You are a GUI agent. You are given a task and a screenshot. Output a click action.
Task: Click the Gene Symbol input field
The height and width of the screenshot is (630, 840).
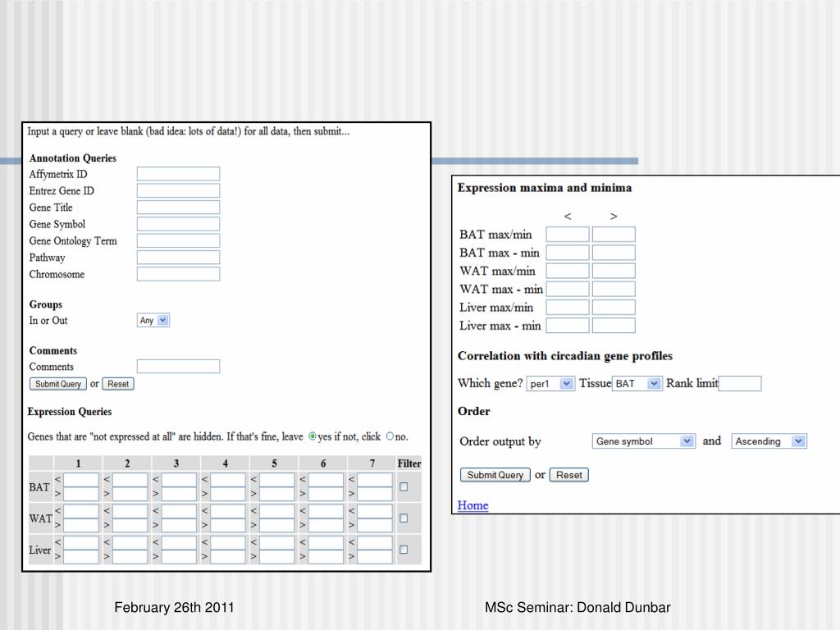[178, 224]
